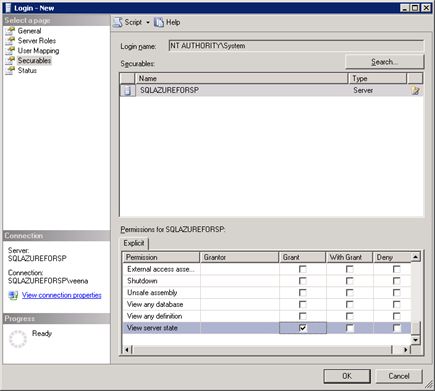435x391 pixels.
Task: Check Grant for External access assembly
Action: click(303, 269)
